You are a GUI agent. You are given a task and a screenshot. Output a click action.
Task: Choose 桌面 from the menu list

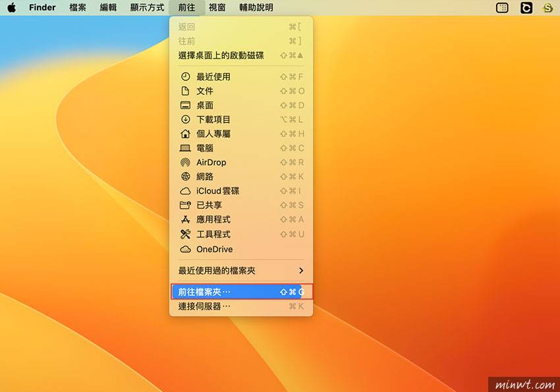pyautogui.click(x=205, y=105)
